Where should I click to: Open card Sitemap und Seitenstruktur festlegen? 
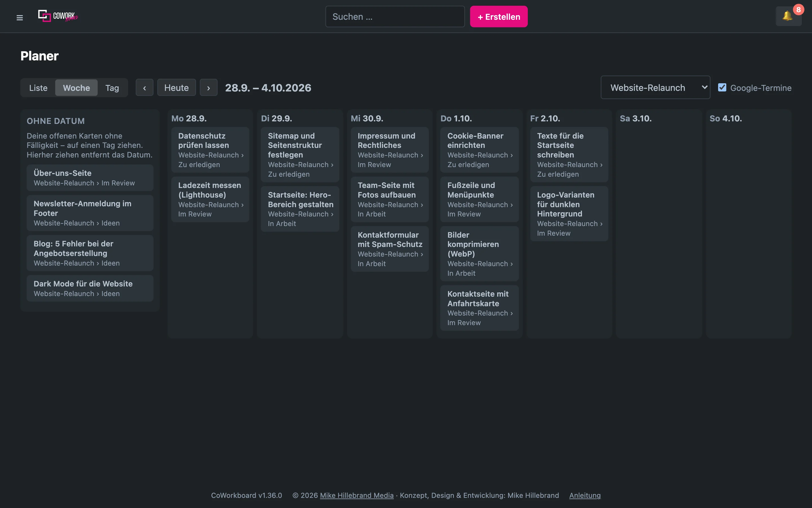(x=300, y=155)
